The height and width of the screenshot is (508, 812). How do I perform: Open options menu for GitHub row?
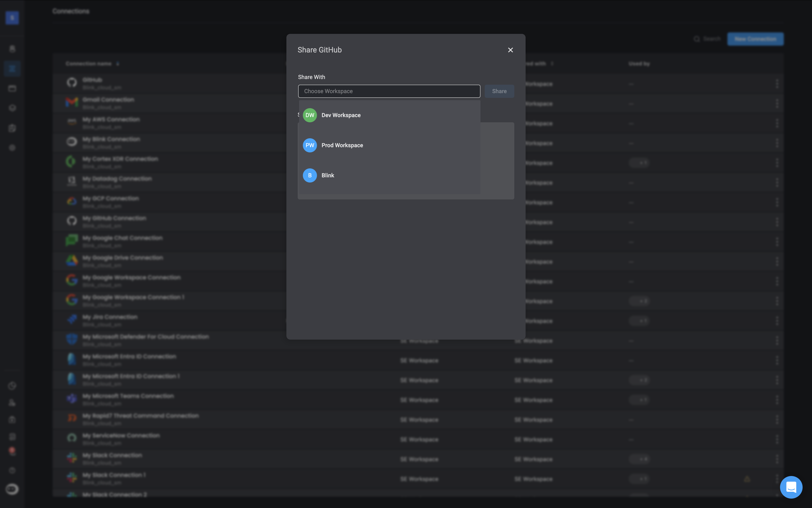pyautogui.click(x=777, y=84)
